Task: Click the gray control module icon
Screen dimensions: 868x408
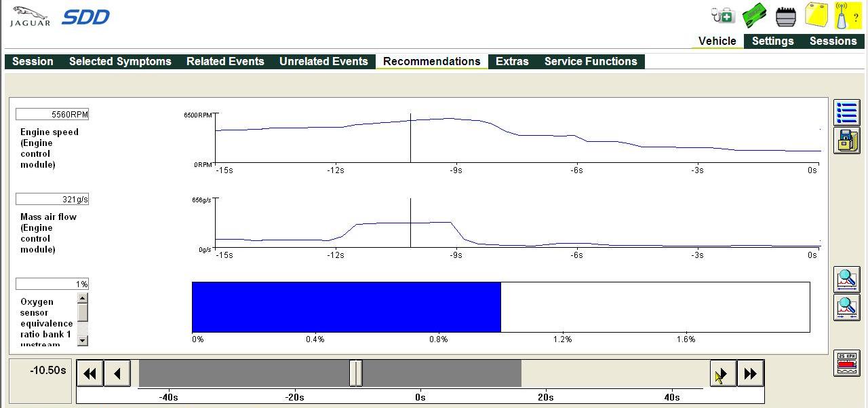Action: point(785,16)
